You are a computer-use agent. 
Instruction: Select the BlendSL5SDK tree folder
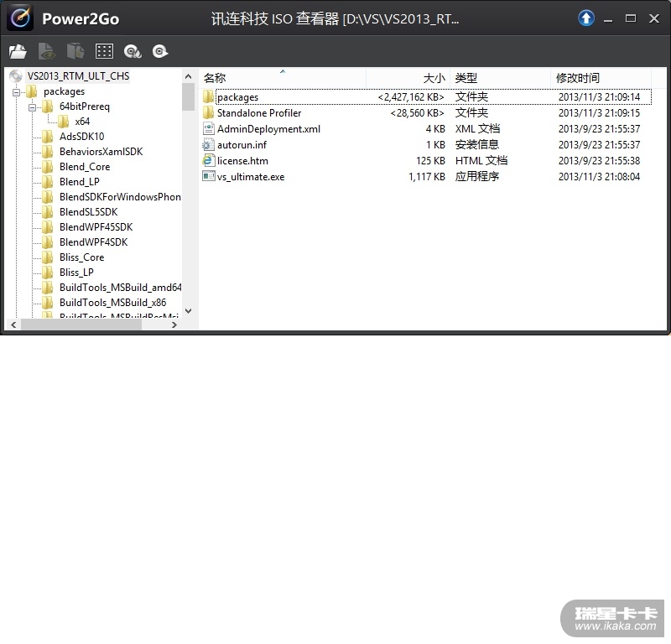click(88, 212)
